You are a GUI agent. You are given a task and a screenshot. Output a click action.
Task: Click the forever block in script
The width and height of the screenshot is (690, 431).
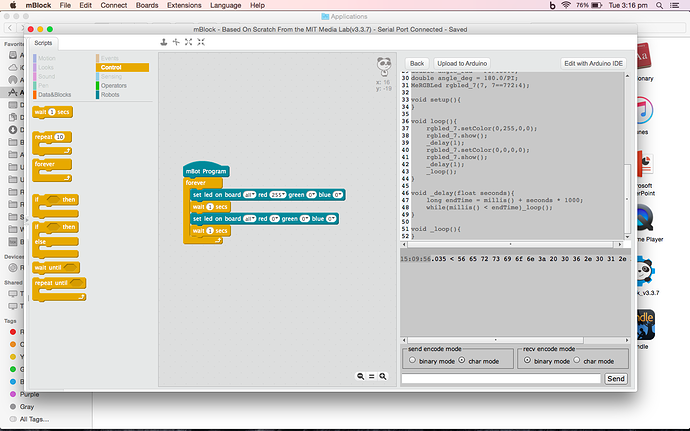[196, 182]
